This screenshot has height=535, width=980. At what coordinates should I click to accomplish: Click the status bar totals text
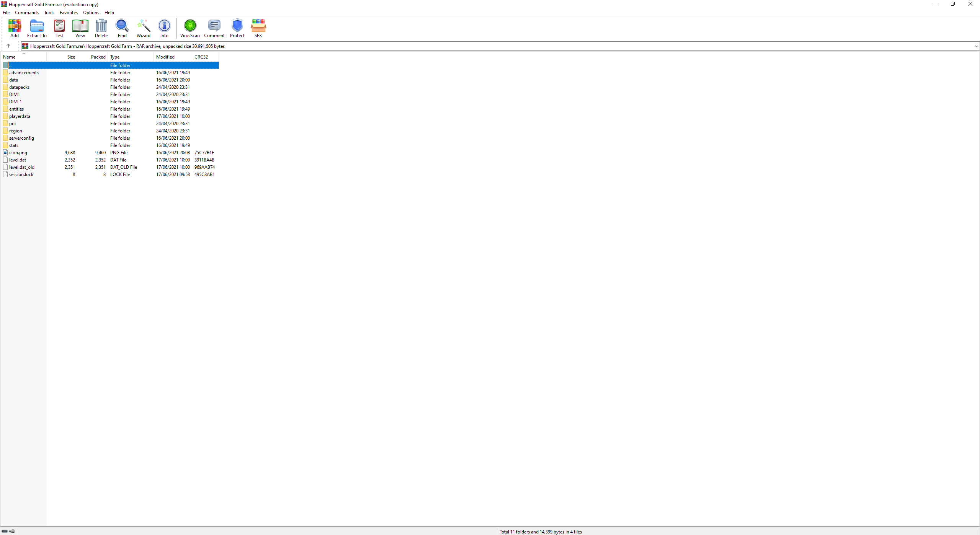tap(541, 532)
